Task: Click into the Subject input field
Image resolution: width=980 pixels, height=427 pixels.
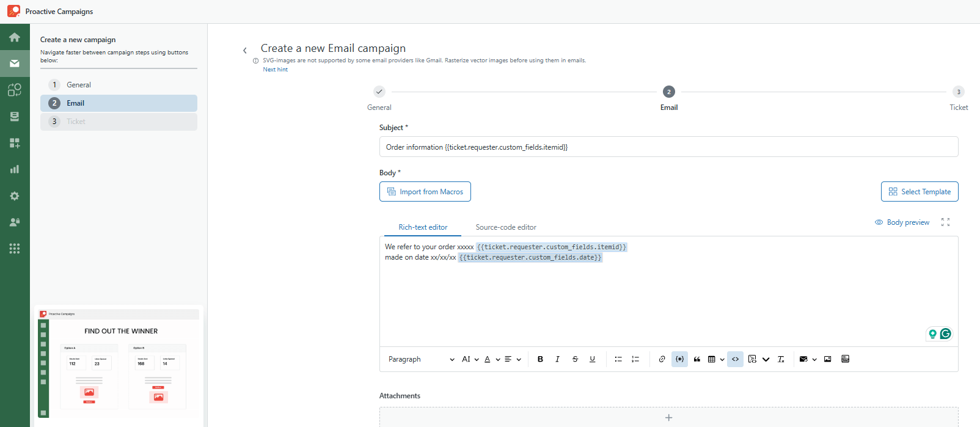Action: click(x=668, y=147)
